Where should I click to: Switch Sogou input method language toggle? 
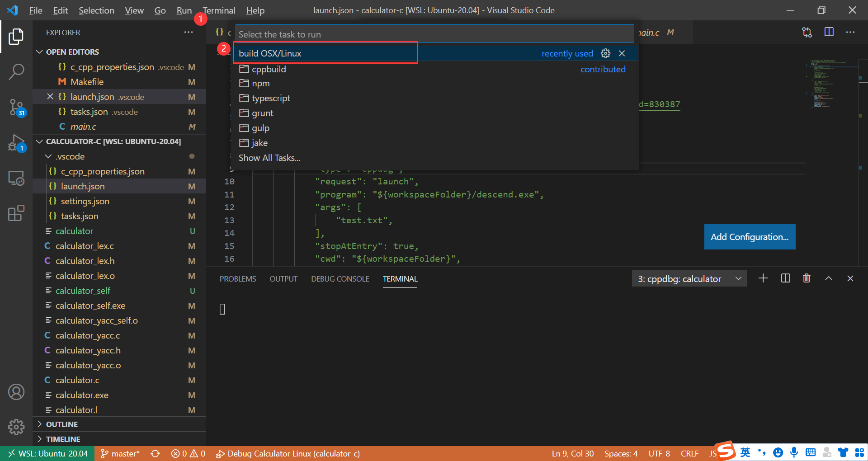pos(745,452)
